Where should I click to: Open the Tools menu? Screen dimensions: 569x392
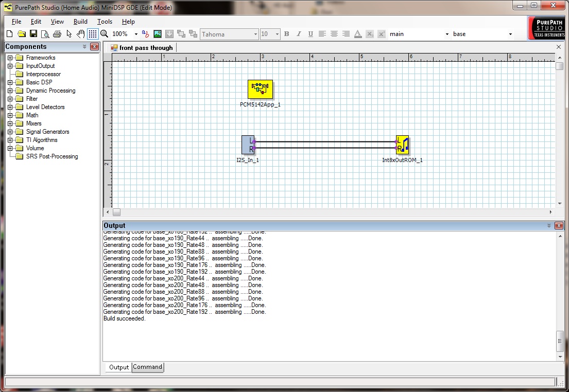coord(105,22)
